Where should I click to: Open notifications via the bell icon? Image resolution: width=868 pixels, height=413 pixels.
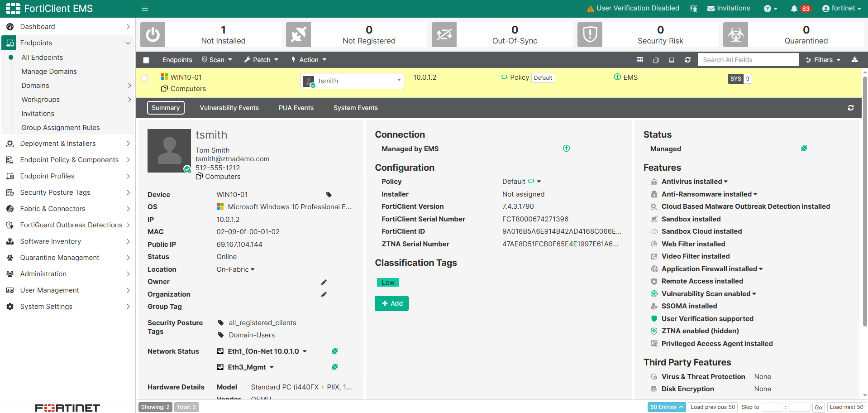(x=794, y=8)
